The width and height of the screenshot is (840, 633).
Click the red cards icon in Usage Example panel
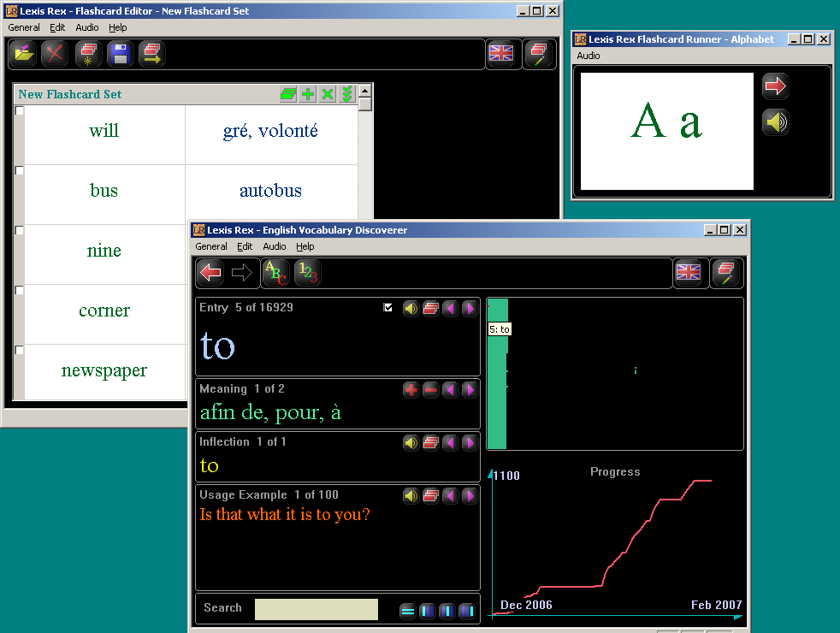(431, 496)
